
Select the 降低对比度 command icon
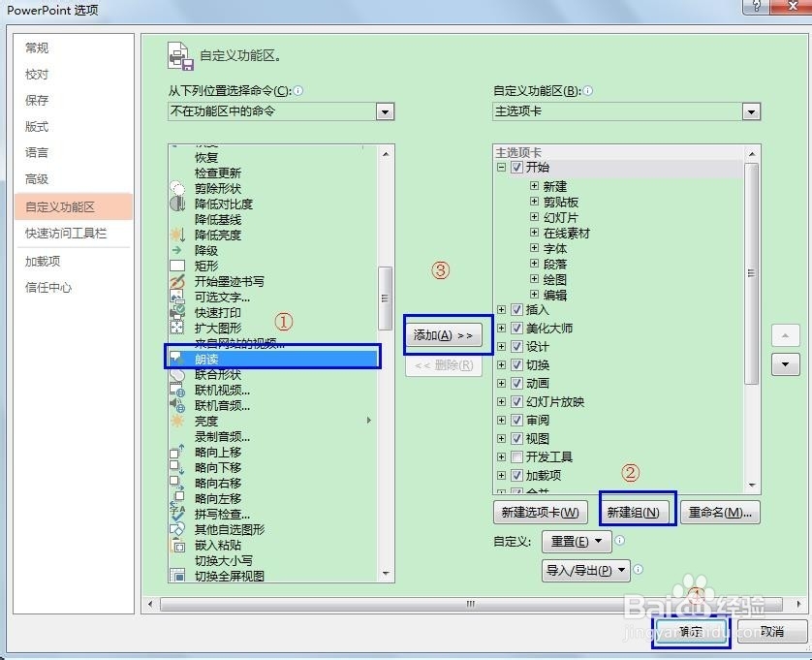178,204
